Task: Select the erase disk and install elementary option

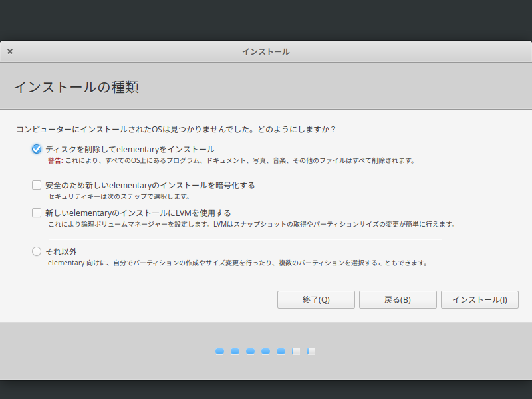Action: [x=37, y=149]
